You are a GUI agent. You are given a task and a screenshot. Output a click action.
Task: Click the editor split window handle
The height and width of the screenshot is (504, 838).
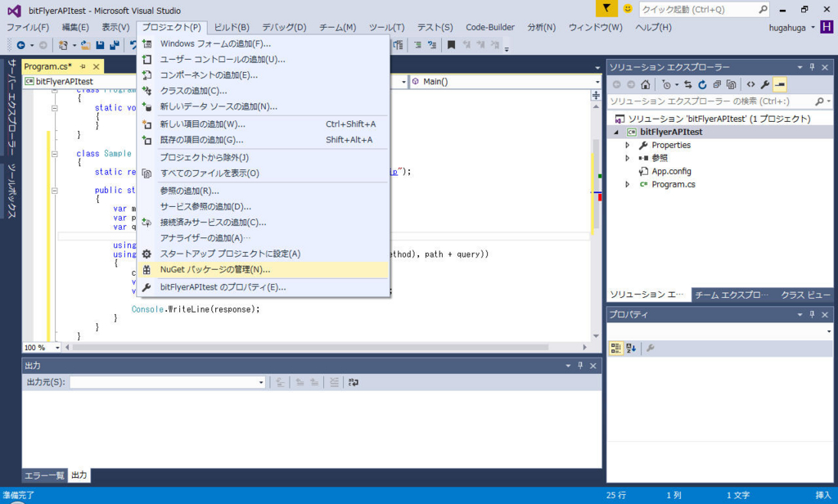(x=596, y=96)
